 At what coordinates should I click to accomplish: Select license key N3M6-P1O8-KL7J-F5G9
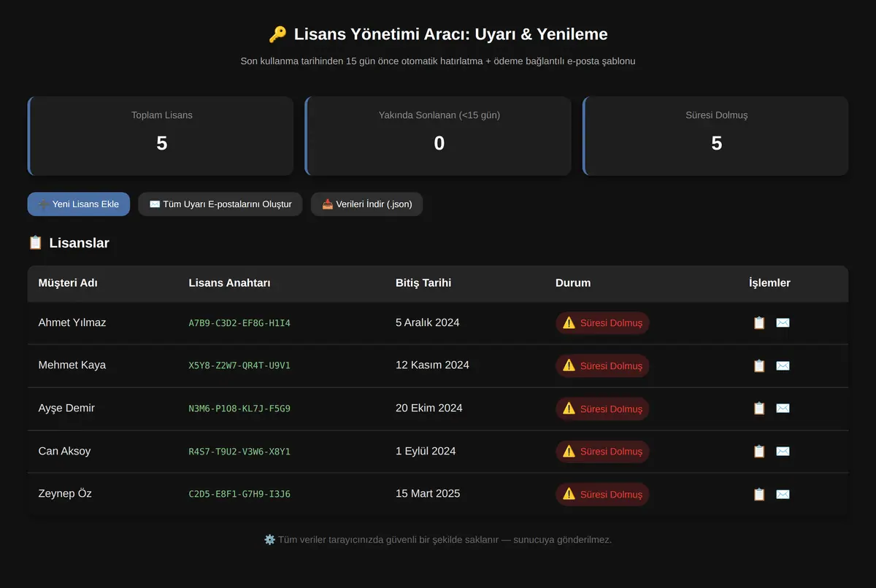(239, 409)
